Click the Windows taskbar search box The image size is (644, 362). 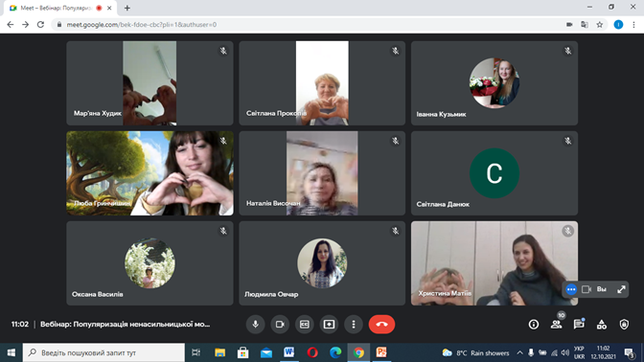(x=103, y=352)
